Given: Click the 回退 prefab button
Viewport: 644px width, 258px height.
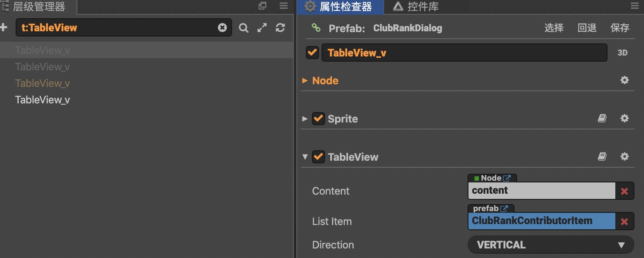Looking at the screenshot, I should click(x=587, y=28).
